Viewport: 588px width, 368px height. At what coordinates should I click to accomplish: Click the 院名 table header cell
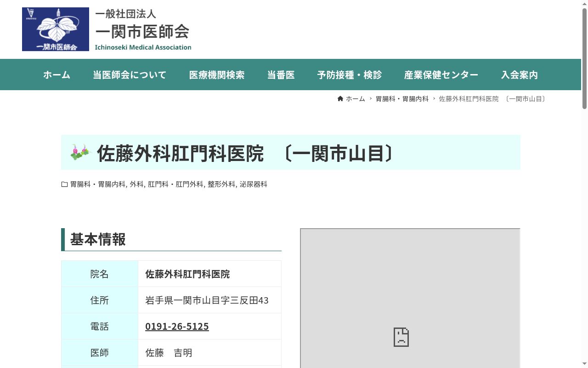pyautogui.click(x=100, y=274)
